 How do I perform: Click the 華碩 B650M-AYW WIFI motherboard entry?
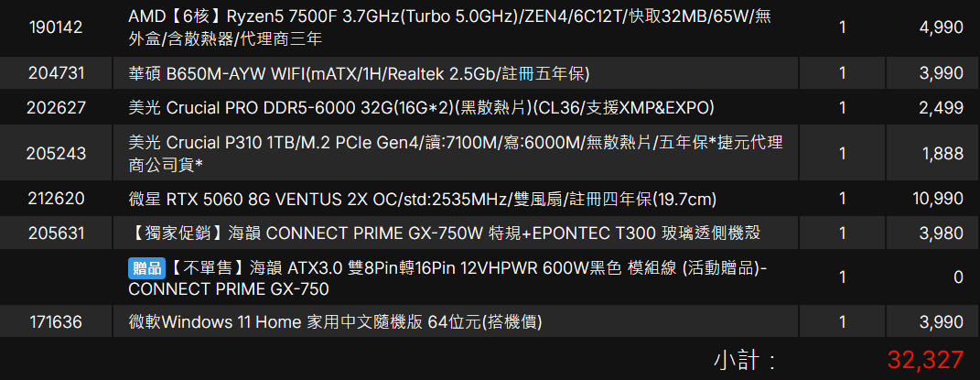[x=359, y=74]
